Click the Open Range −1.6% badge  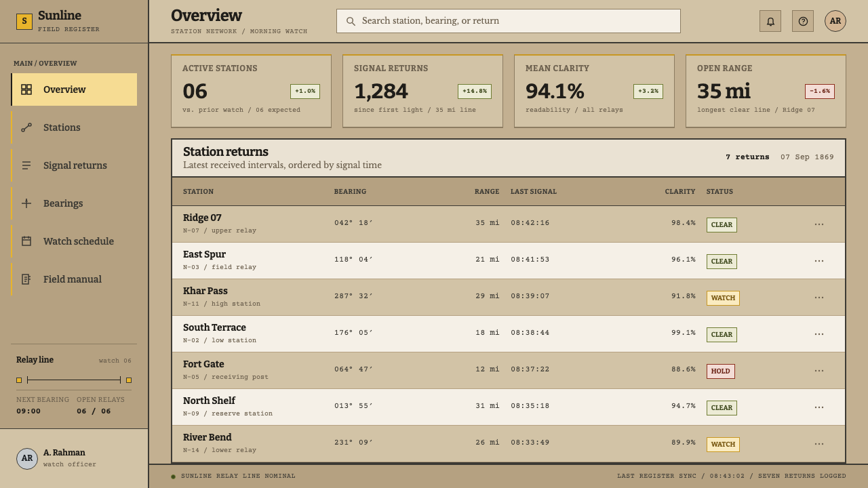(820, 91)
